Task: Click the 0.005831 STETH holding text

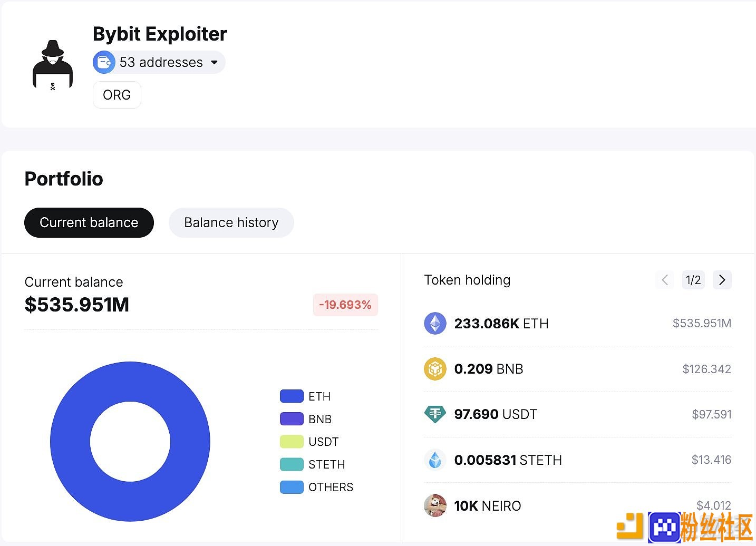Action: [x=508, y=460]
